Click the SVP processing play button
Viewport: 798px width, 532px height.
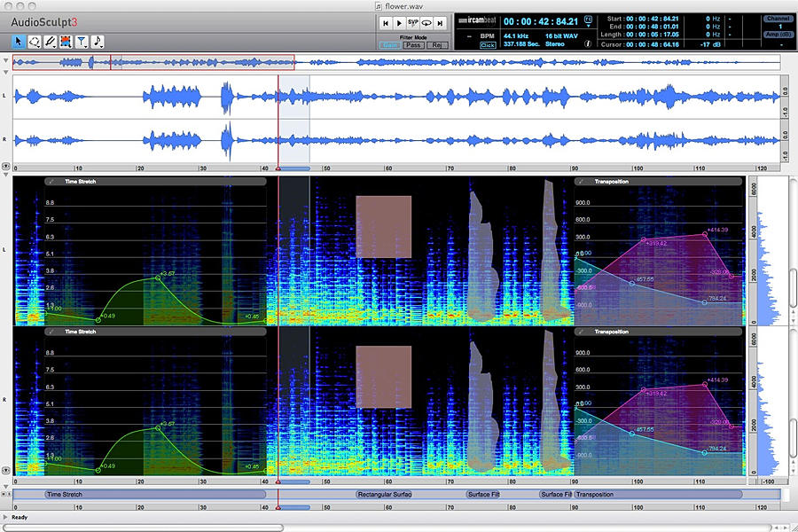pos(412,23)
